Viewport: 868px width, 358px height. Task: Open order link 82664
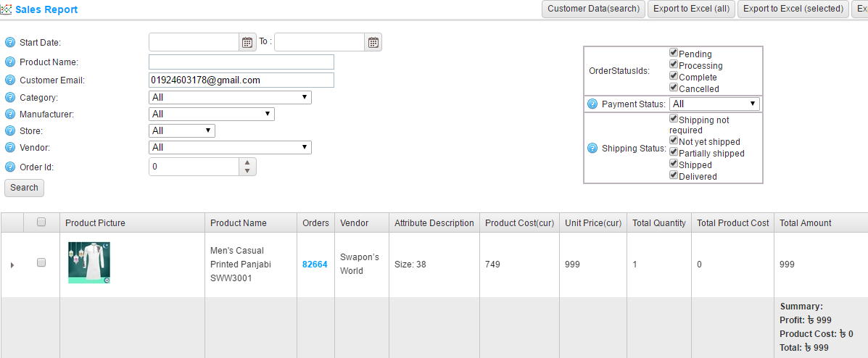(315, 265)
